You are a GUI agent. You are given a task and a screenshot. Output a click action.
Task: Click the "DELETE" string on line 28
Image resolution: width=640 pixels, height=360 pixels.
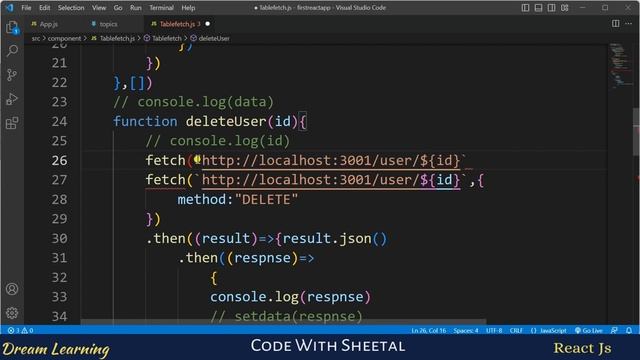pos(267,199)
